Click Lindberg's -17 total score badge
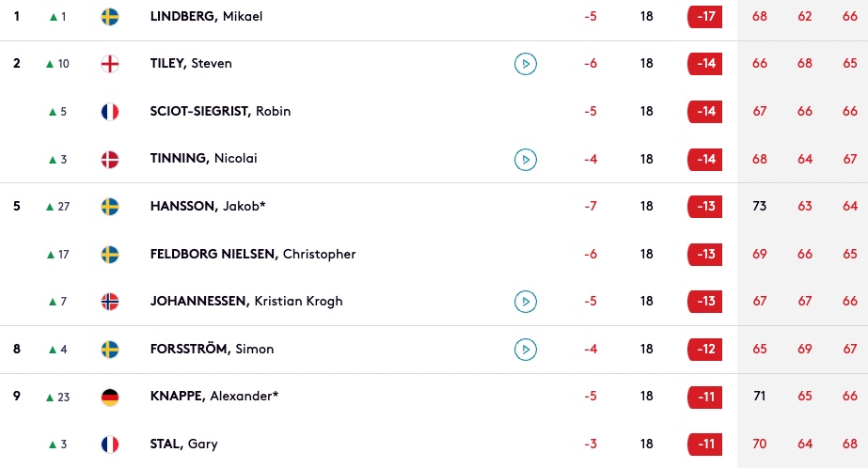Screen dimensions: 868x468 tap(704, 17)
